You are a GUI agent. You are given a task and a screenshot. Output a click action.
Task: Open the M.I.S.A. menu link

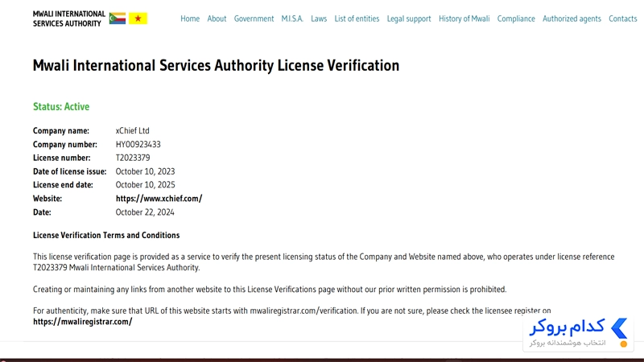[x=292, y=19]
